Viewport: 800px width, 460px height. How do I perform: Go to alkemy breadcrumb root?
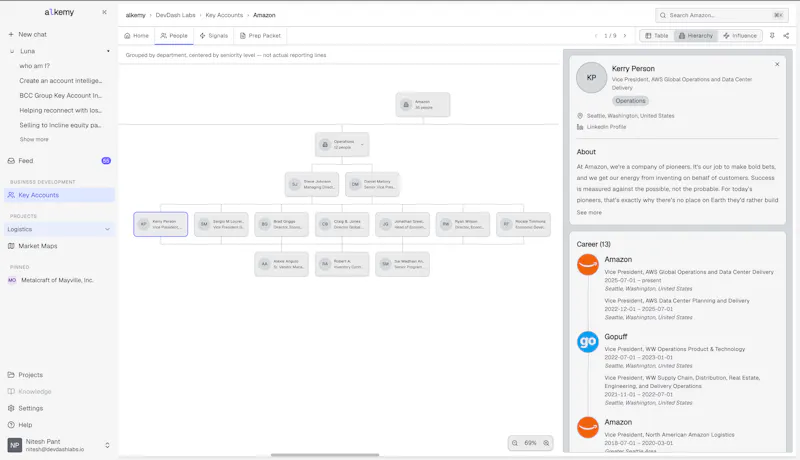[135, 15]
